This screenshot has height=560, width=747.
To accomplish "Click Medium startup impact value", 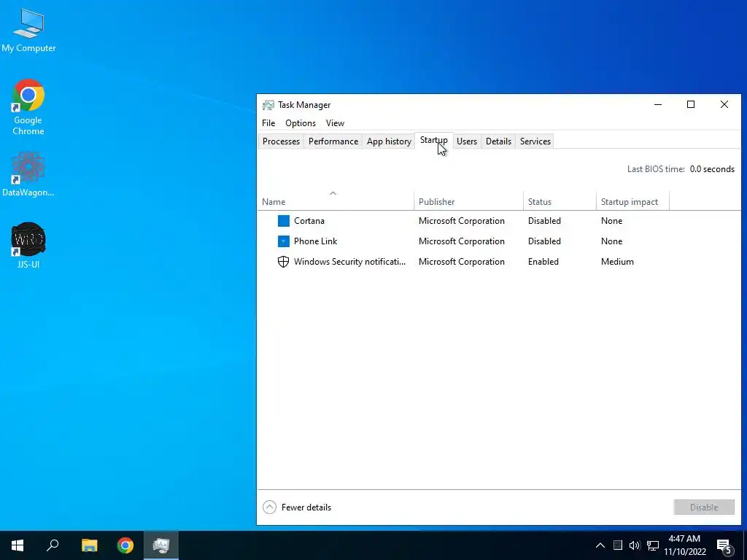I will tap(617, 262).
